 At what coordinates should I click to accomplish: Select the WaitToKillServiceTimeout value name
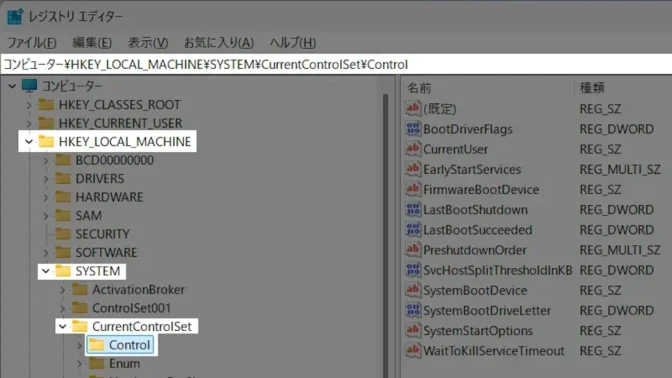494,351
